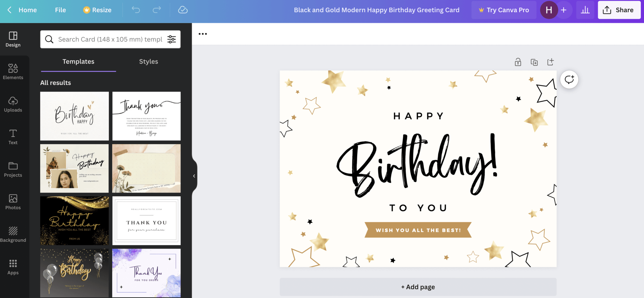This screenshot has height=298, width=644.
Task: Click the design title in the header
Action: (x=376, y=10)
